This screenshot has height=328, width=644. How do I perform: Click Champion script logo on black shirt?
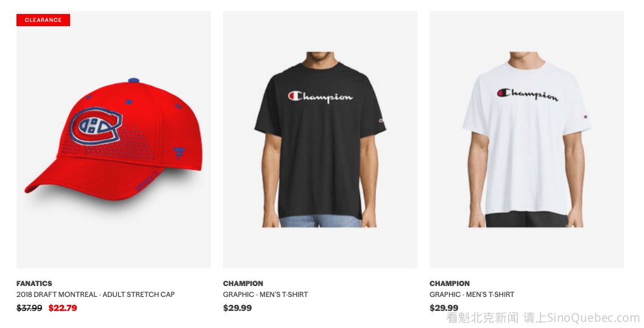click(320, 97)
